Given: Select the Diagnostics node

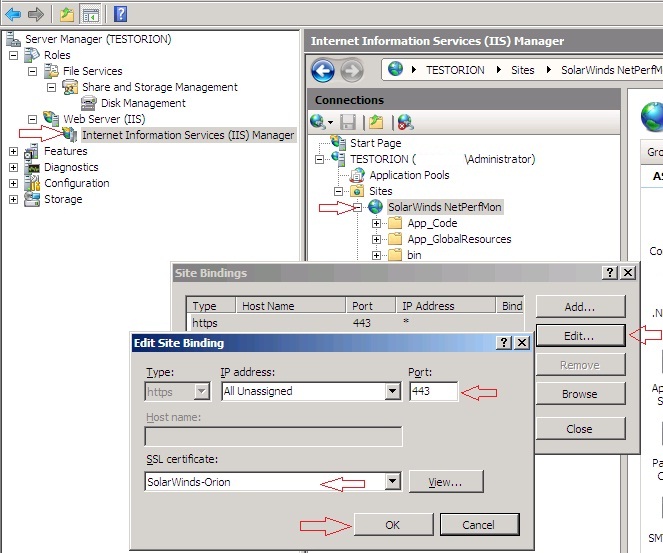Looking at the screenshot, I should click(71, 167).
